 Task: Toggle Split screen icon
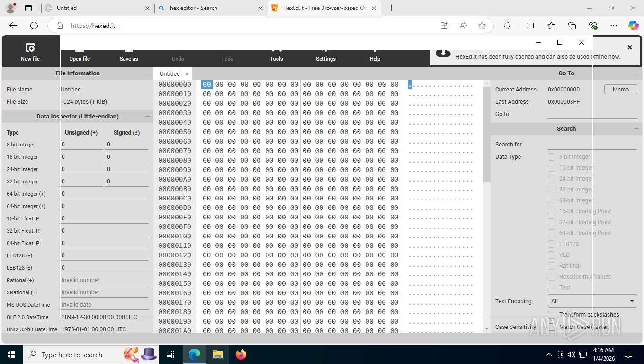pos(530,26)
